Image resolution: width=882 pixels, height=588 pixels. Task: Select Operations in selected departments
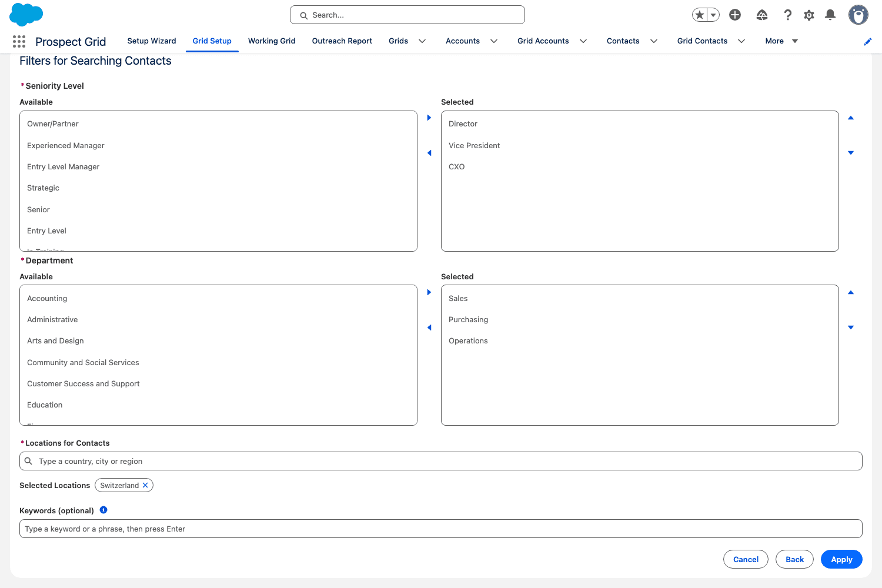tap(640, 341)
